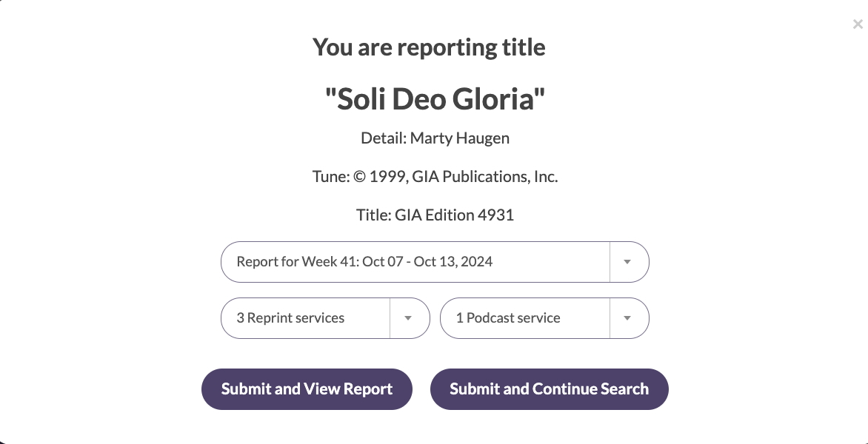Open week range Oct 07 - Oct 13 selector

coord(415,261)
